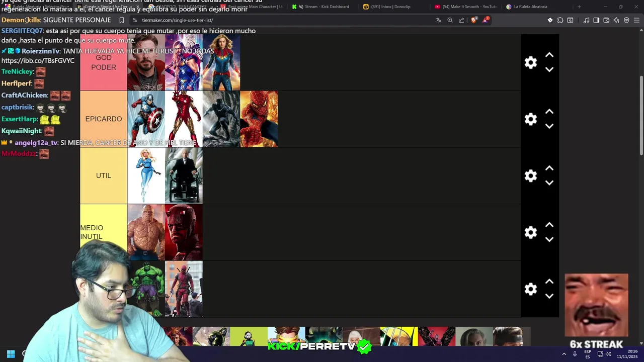Move MEDIO INUTIL tier down with arrow
The width and height of the screenshot is (644, 362).
coord(549,239)
